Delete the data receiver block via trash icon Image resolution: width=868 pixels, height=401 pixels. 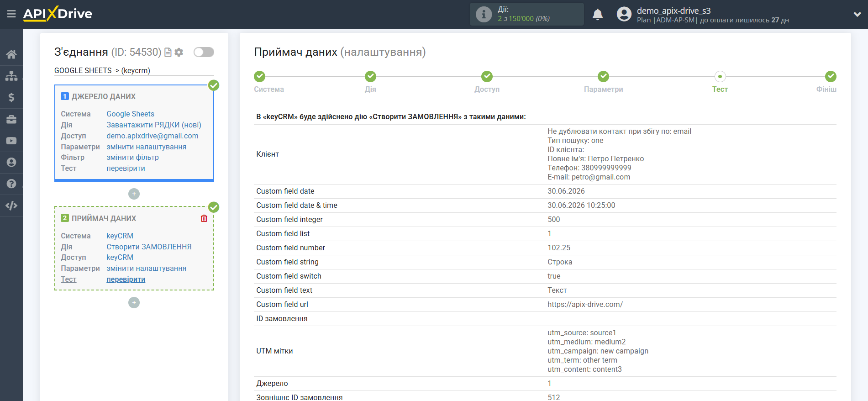click(x=204, y=218)
